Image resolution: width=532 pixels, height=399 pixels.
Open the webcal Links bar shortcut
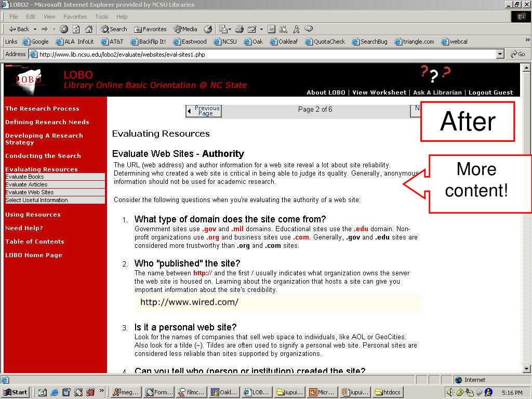[454, 42]
